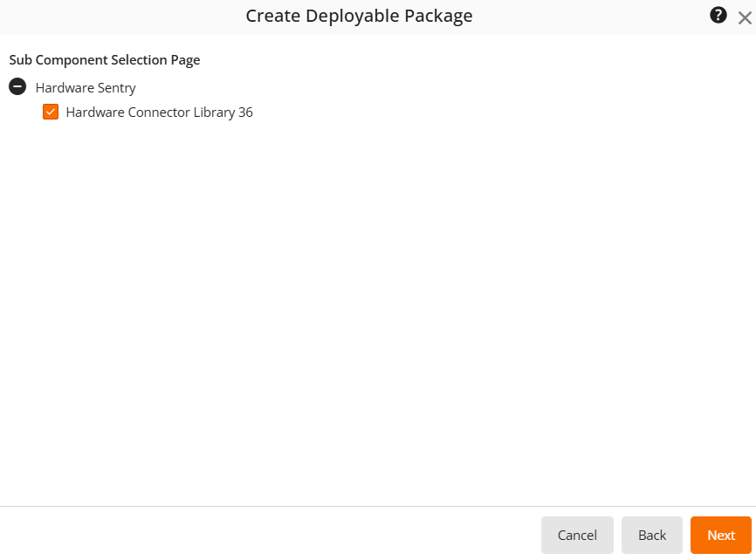The height and width of the screenshot is (560, 756).
Task: Select the Hardware Sentry tree item
Action: 85,87
